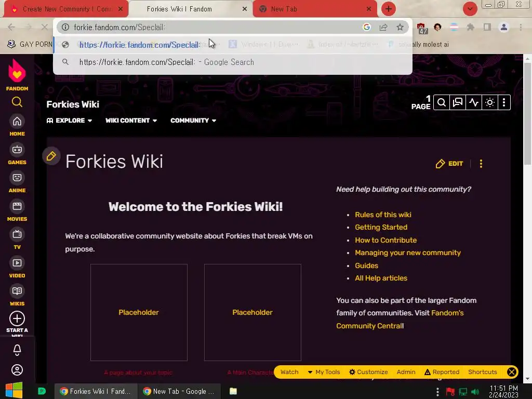Share this page from address bar

pos(383,27)
